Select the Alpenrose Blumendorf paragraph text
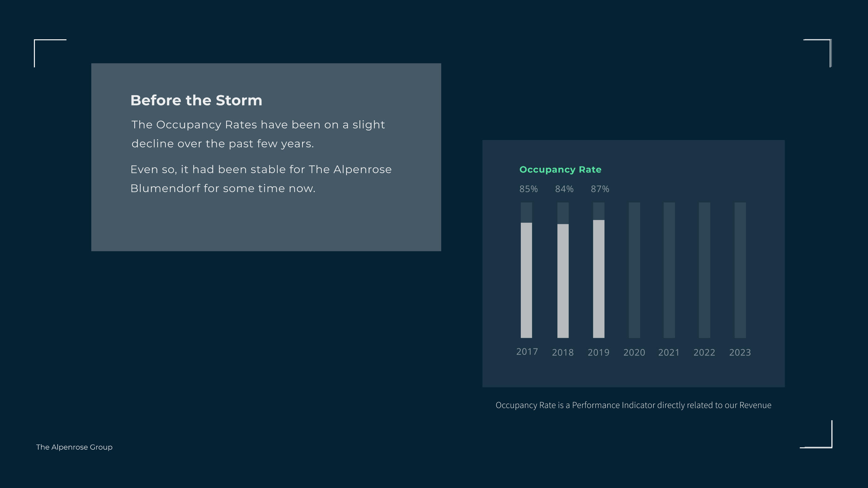This screenshot has width=868, height=488. tap(261, 179)
